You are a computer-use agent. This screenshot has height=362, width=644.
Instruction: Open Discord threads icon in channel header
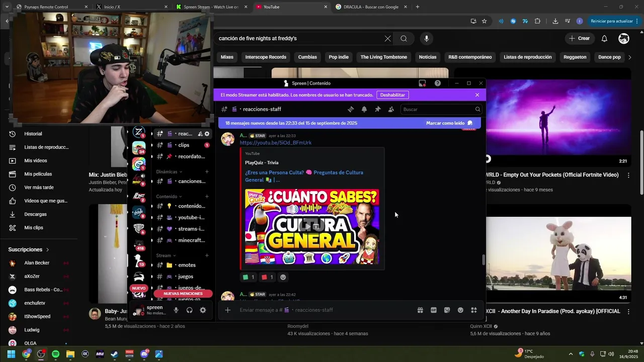click(351, 109)
